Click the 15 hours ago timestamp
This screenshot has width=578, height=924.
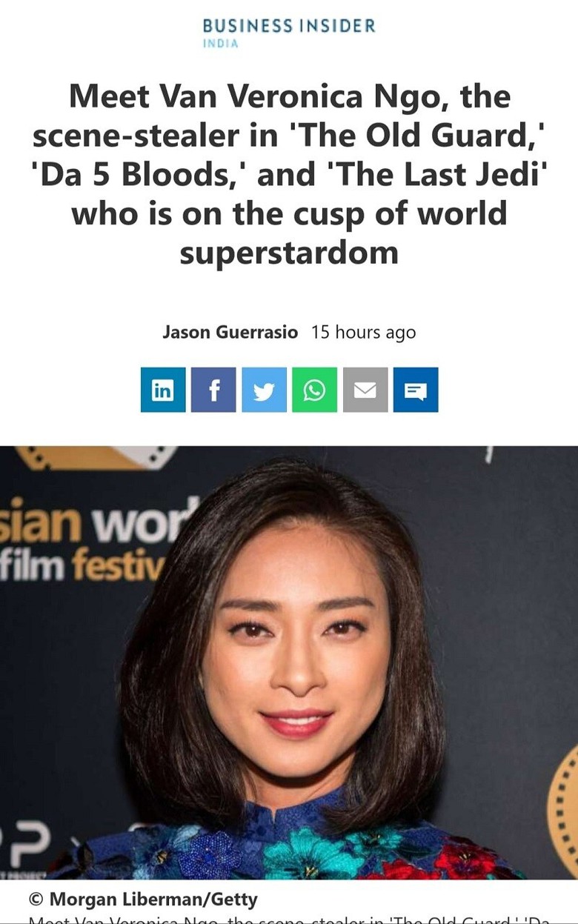(363, 332)
